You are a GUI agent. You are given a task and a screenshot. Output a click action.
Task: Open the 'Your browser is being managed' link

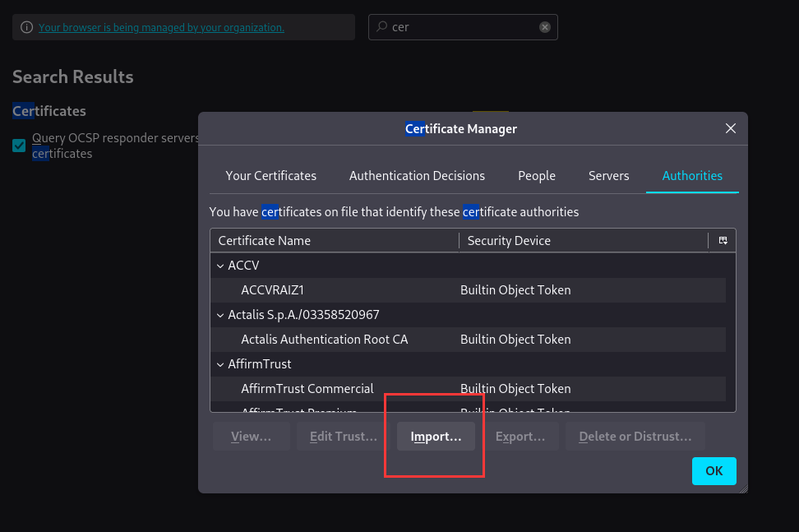click(x=162, y=27)
